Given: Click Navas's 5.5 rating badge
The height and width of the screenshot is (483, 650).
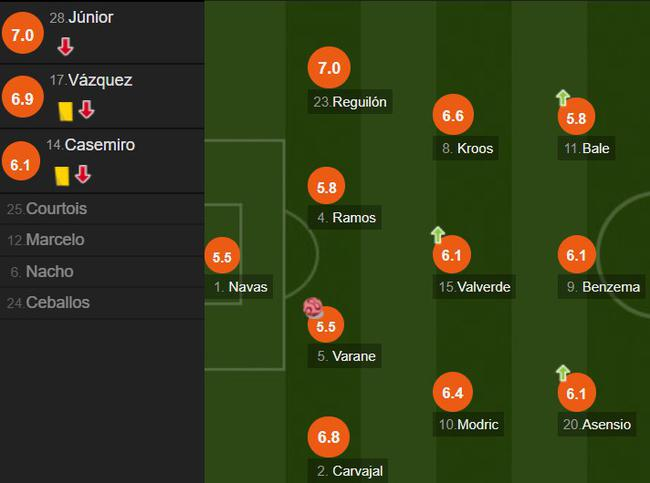Looking at the screenshot, I should 222,256.
